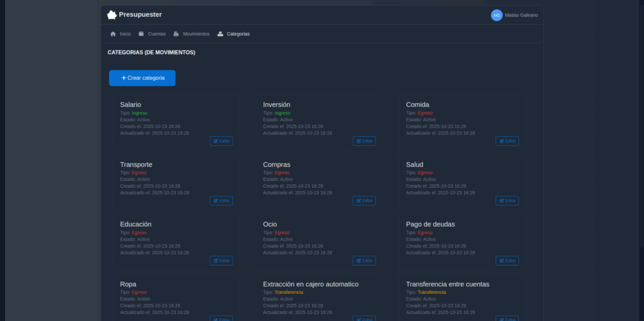Create a new category with Crear categoria

tap(142, 78)
